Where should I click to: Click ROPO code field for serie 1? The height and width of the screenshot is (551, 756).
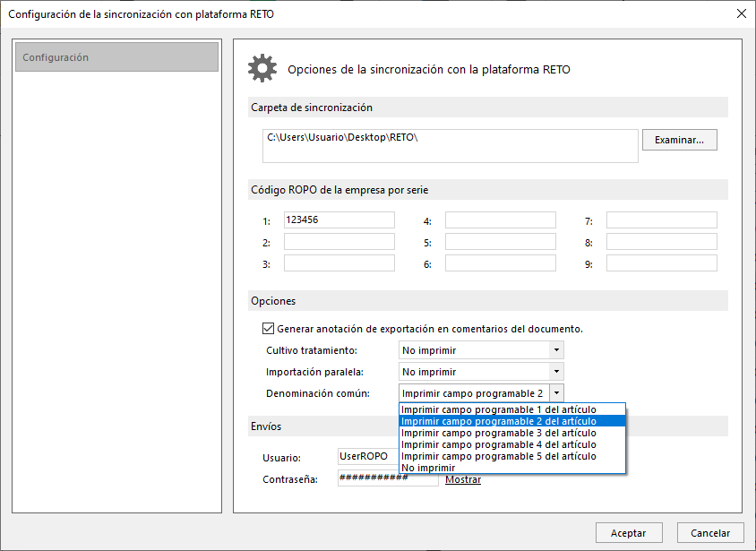339,220
